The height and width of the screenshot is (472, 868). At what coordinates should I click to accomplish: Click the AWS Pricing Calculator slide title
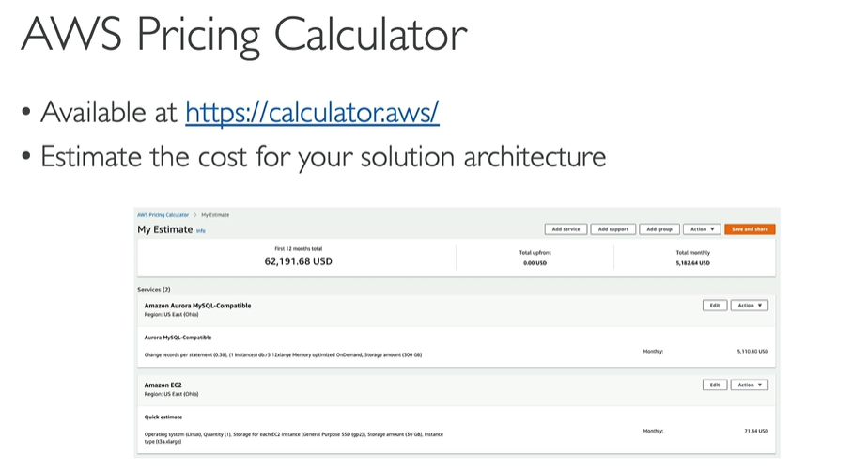click(x=244, y=35)
